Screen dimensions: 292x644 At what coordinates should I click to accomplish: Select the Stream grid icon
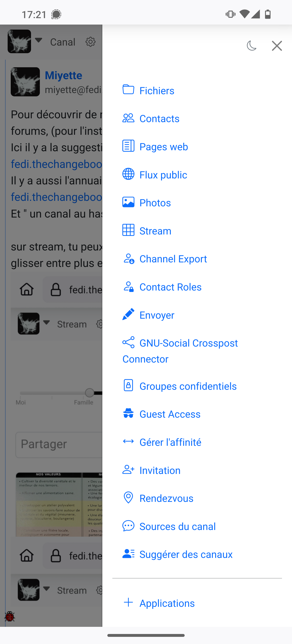point(128,230)
